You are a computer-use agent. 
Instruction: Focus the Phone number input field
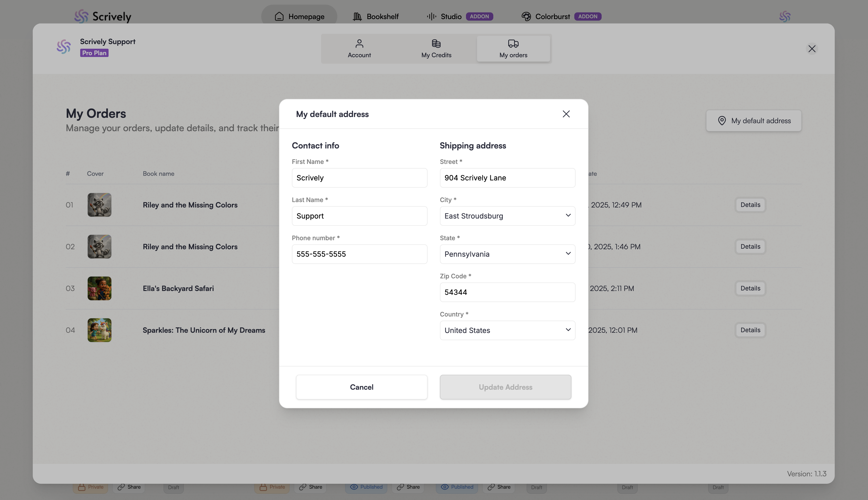[x=359, y=254]
